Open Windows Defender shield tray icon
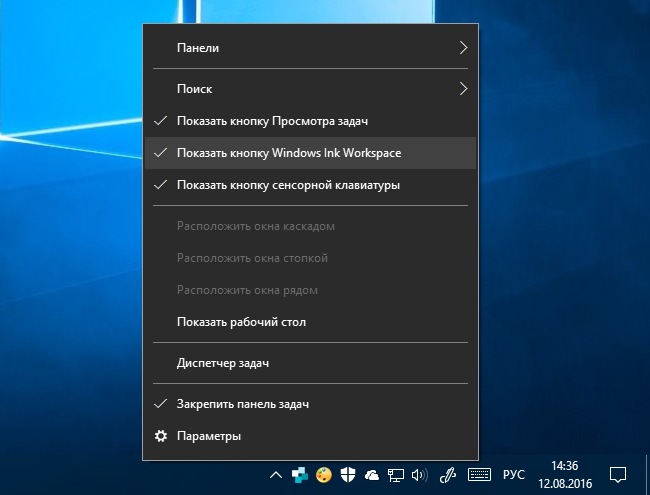This screenshot has height=495, width=650. click(348, 475)
